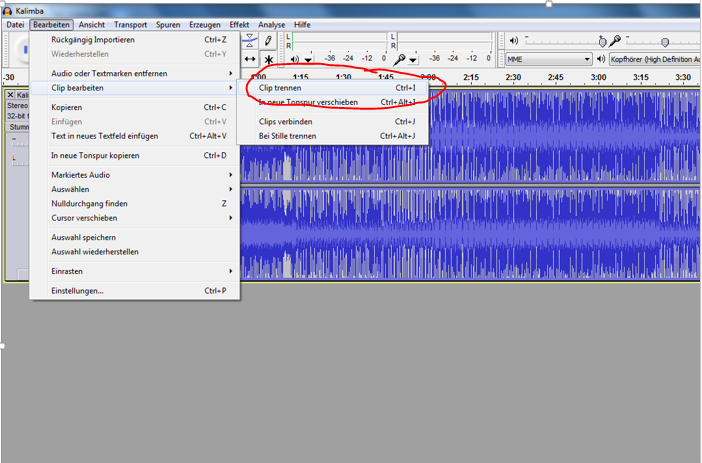
Task: Click the timeline ruler at 2:30
Action: (513, 77)
